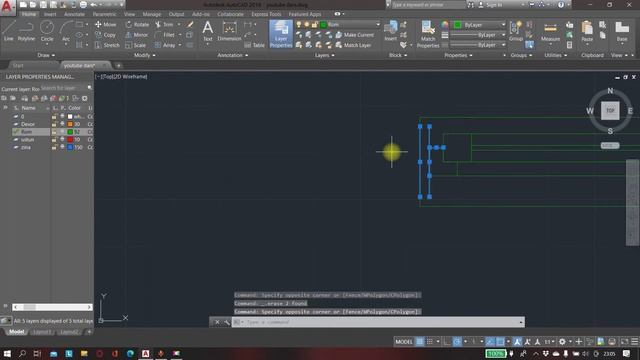Click the Paste clipboard tool
The height and width of the screenshot is (360, 640).
point(587,32)
